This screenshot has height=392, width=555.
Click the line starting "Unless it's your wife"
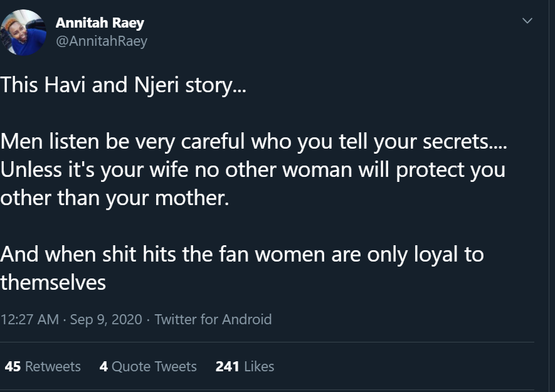[x=253, y=170]
